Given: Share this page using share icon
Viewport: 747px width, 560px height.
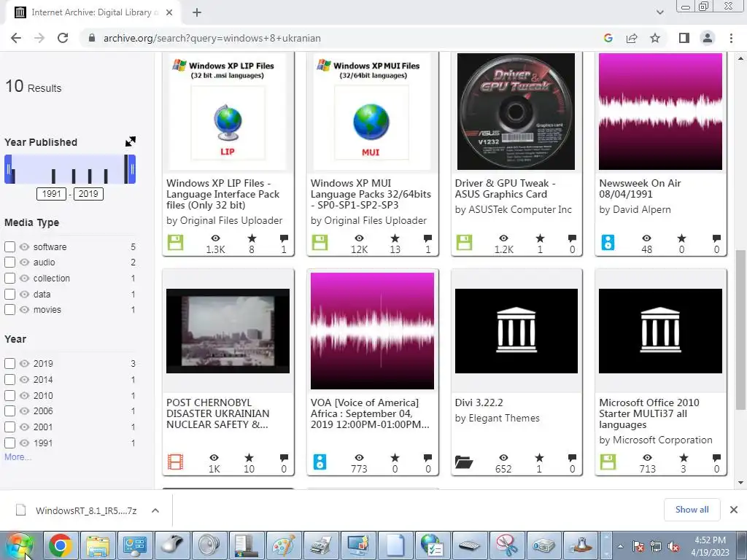Looking at the screenshot, I should (632, 38).
